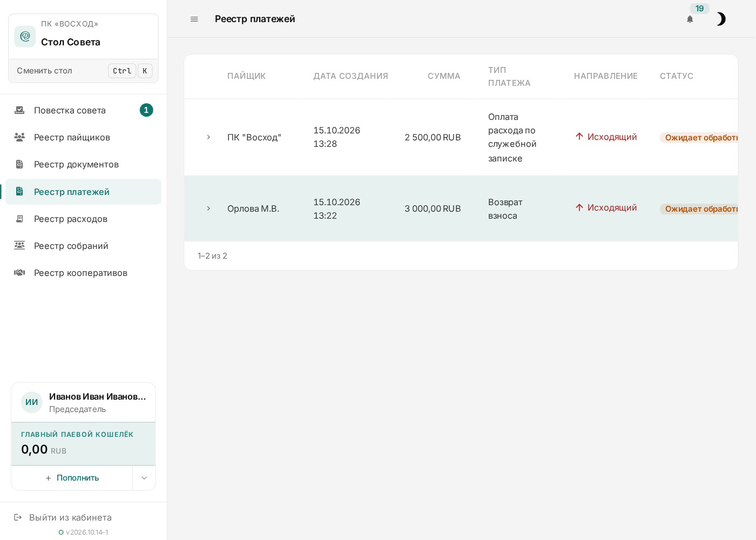Click date 15.10.2026 13:28 cell
756x540 pixels.
tap(336, 137)
